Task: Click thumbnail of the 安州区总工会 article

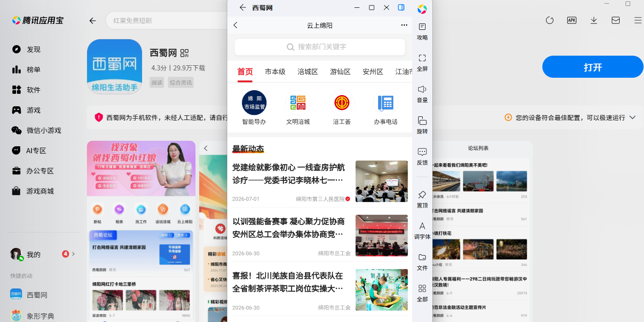Action: click(x=382, y=236)
